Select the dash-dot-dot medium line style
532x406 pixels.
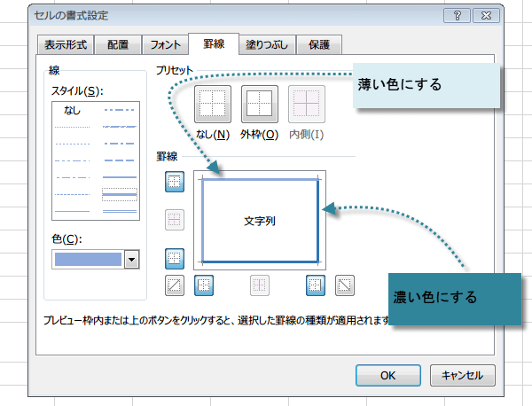pos(120,110)
